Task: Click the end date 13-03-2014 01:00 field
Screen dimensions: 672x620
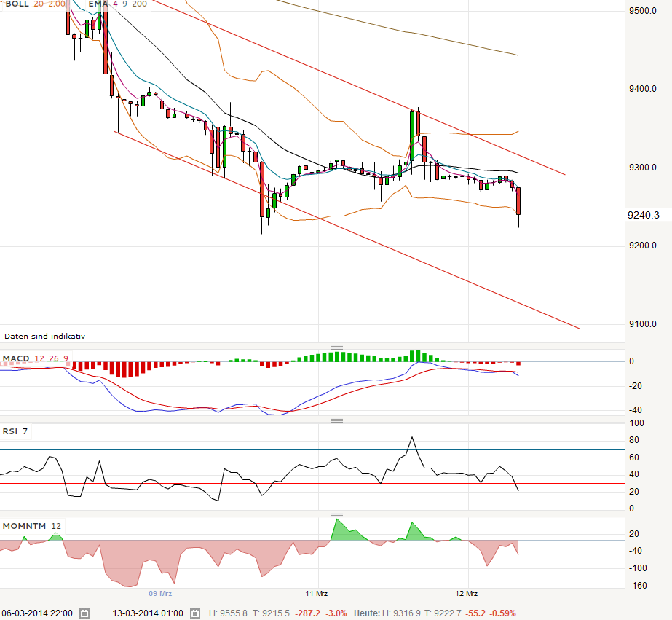Action: click(148, 613)
